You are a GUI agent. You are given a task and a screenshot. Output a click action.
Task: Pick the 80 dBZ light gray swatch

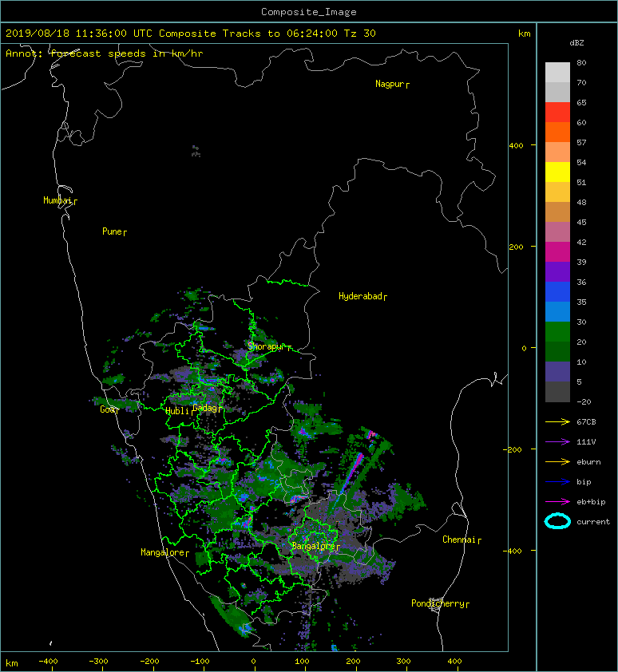(557, 72)
